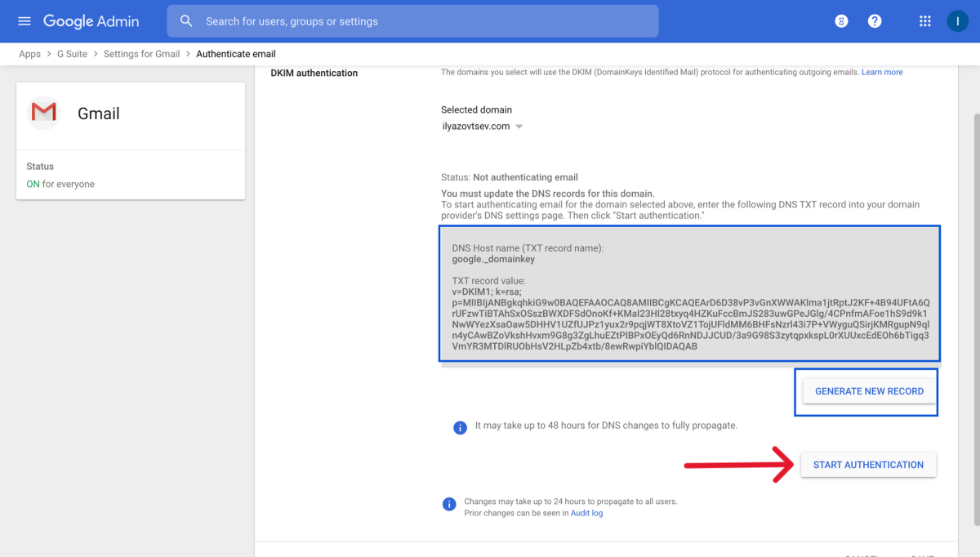Click the search magnifier icon

point(187,21)
